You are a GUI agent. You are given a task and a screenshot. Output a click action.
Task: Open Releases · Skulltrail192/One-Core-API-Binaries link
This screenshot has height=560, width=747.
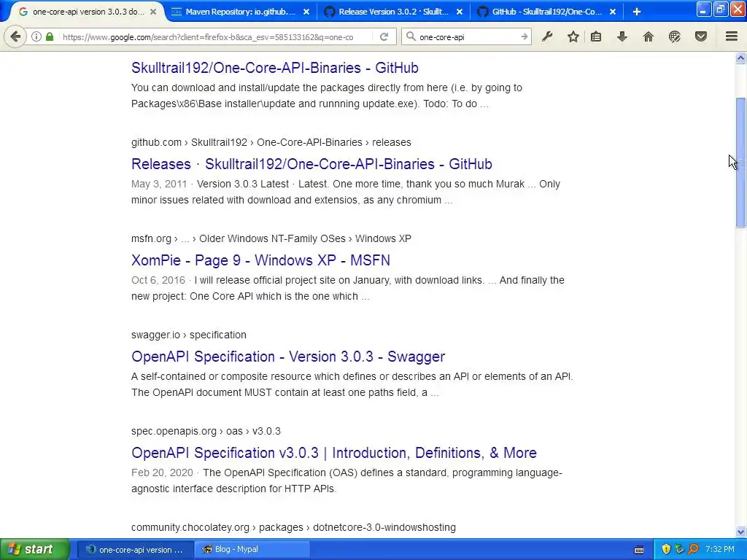point(311,164)
